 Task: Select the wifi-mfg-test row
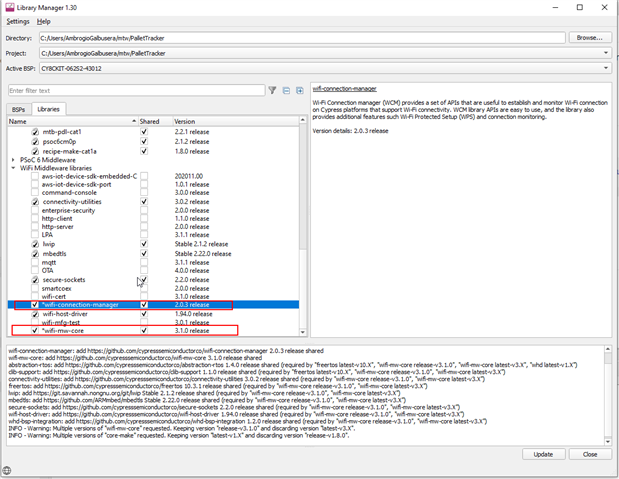pos(153,322)
